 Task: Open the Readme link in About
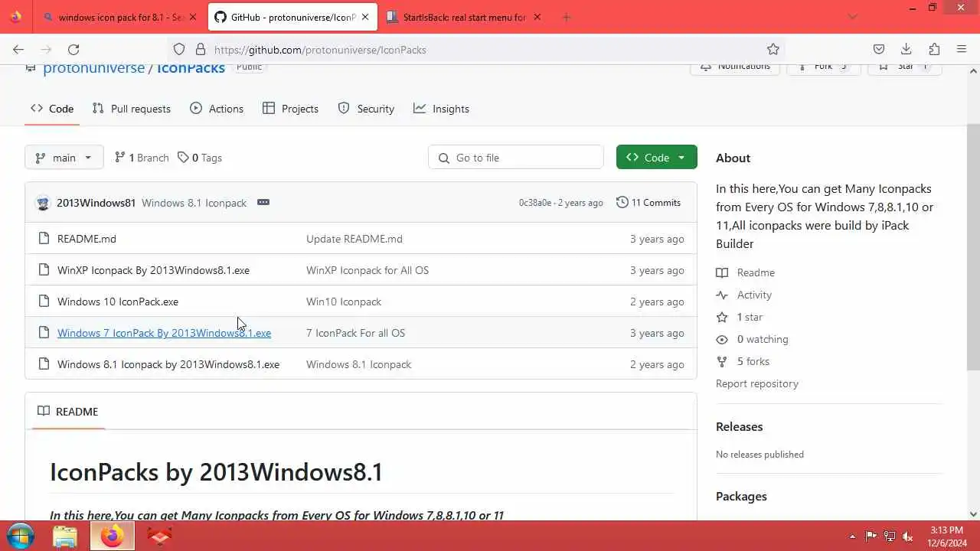click(746, 272)
